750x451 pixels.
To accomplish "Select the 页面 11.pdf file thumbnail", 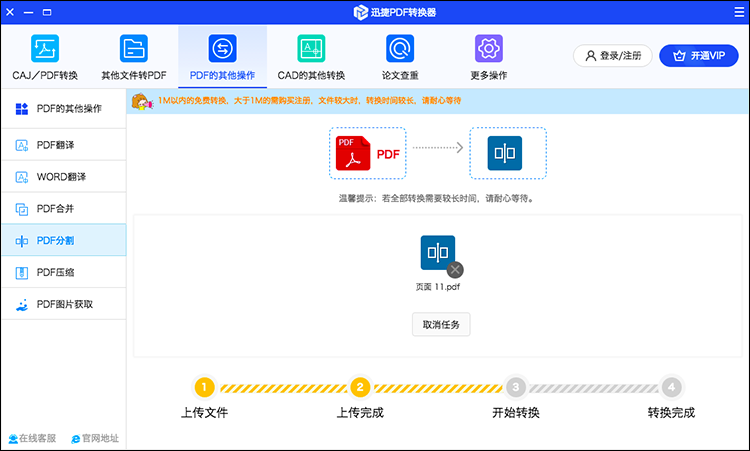I will coord(438,253).
